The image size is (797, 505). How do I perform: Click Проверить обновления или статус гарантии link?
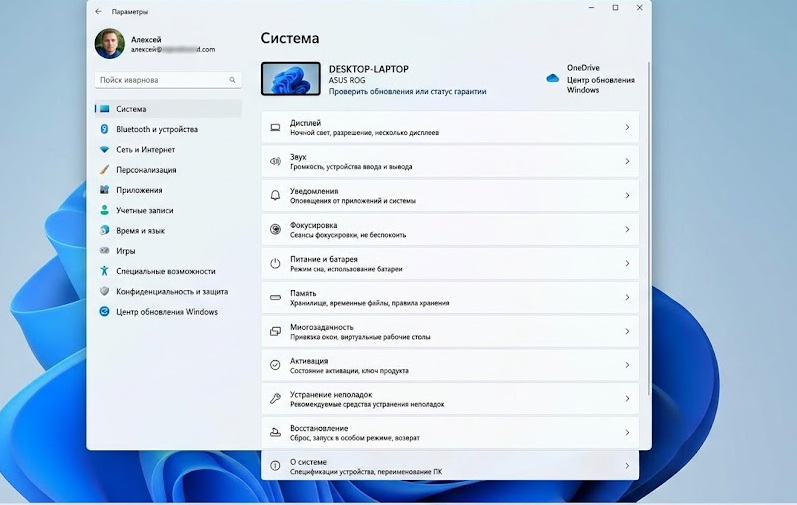point(407,91)
